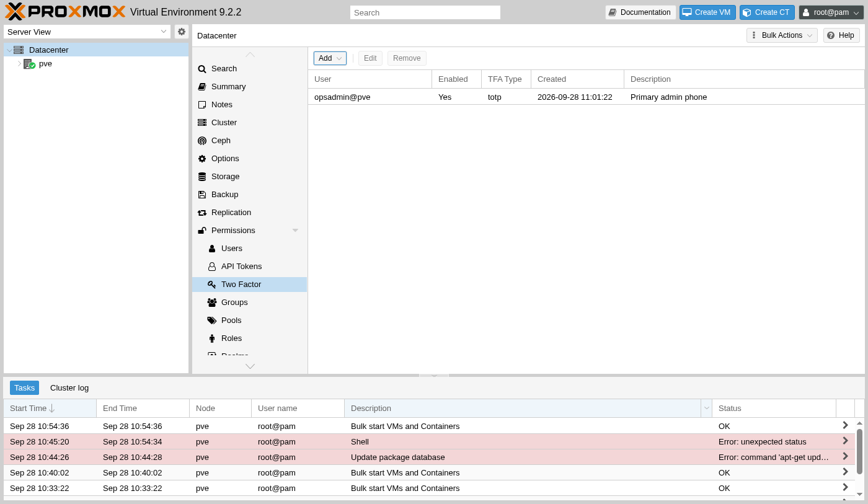Click the Proxmox logo
Screen dimensions: 868x504
65,12
